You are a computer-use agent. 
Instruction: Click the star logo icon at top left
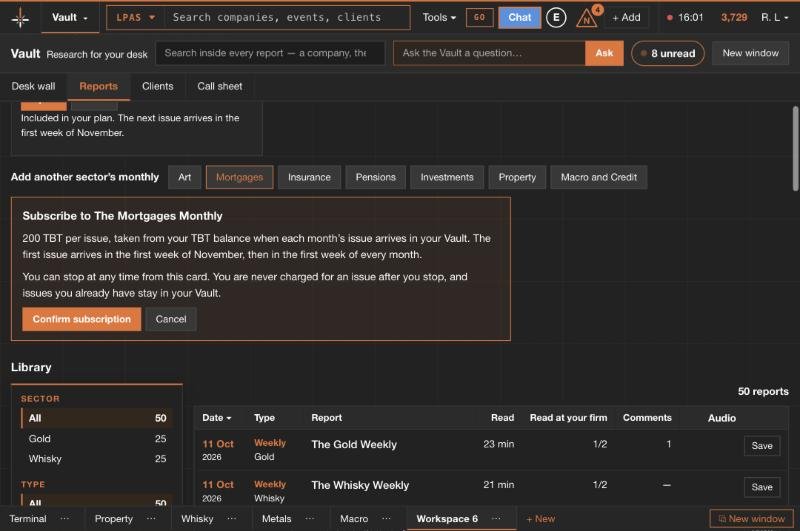pyautogui.click(x=20, y=18)
